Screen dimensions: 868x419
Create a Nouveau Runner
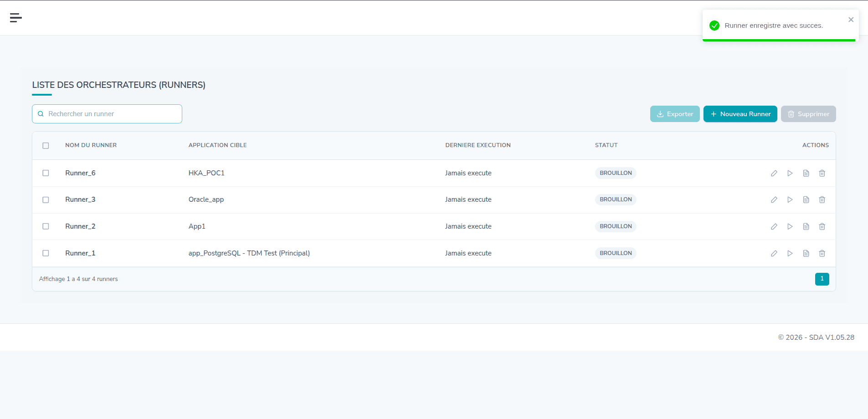coord(740,114)
